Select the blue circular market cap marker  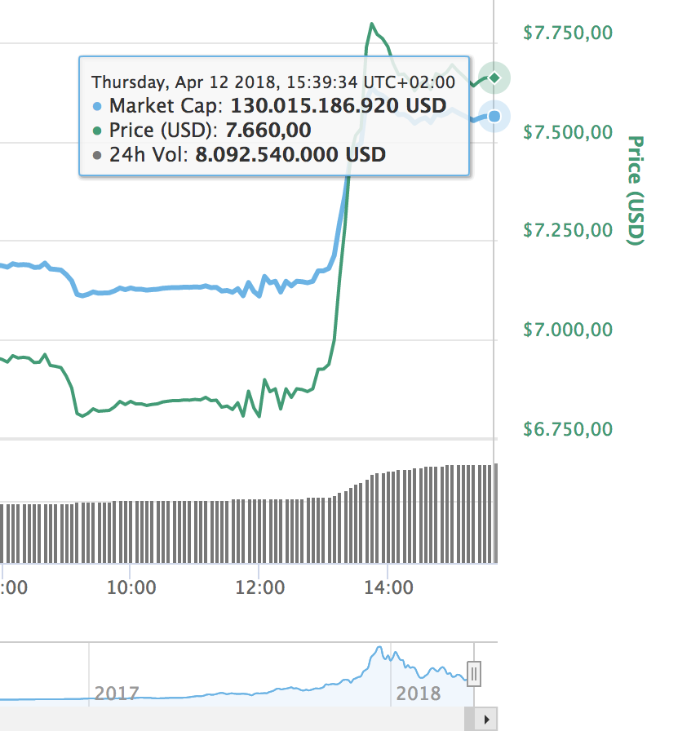point(494,117)
